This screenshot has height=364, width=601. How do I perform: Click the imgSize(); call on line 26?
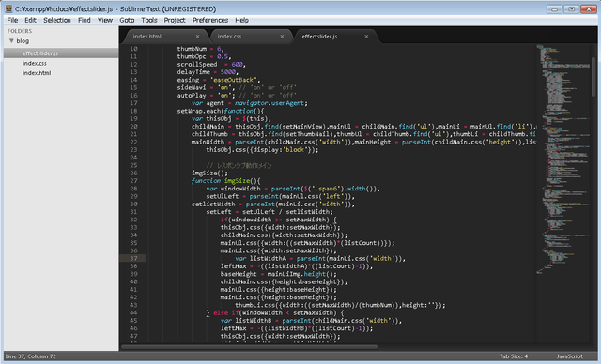209,173
